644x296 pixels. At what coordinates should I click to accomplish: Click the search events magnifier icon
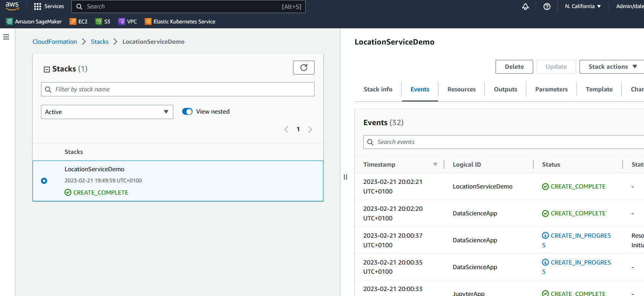(370, 142)
